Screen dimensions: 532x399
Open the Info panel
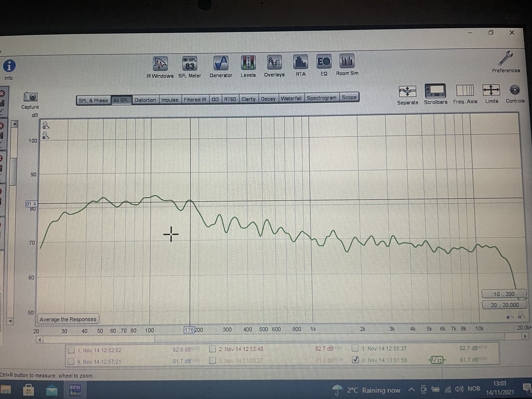tap(9, 69)
